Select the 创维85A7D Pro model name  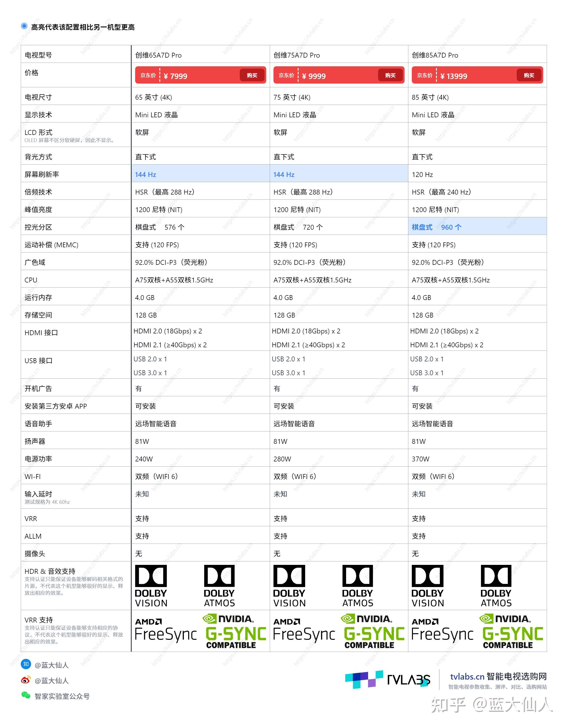click(x=435, y=55)
